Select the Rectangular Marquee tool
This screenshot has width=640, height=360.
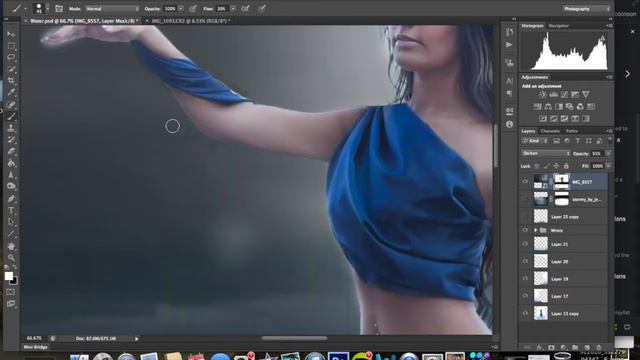(x=11, y=46)
